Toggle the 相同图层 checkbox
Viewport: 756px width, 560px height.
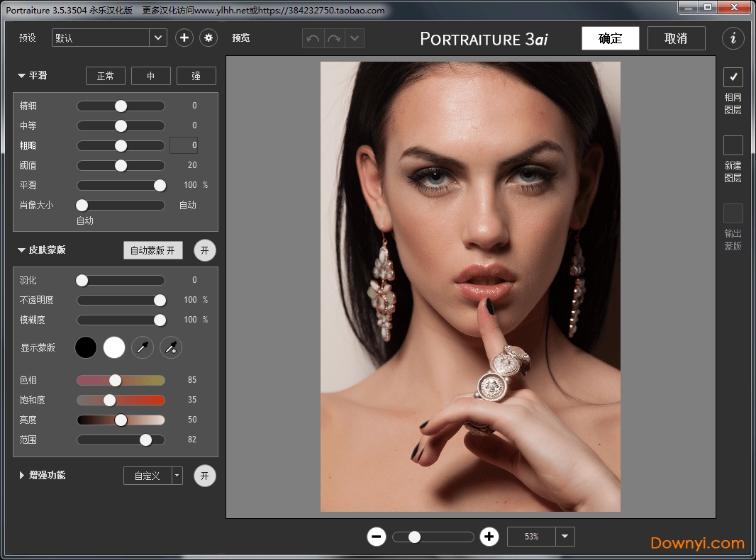pos(733,77)
